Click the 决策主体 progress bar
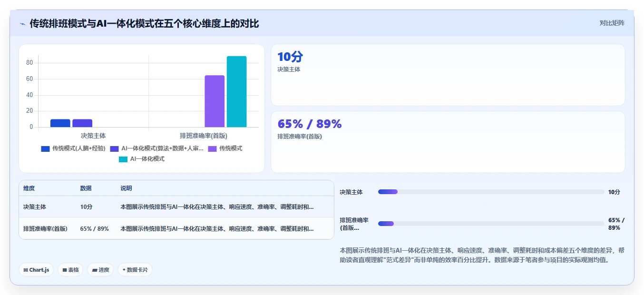 [x=491, y=192]
